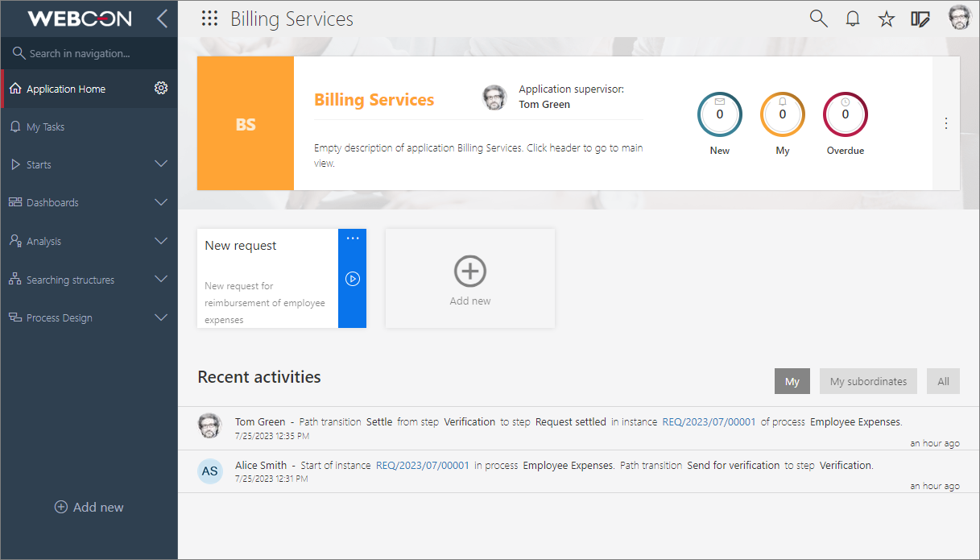Select Analysis in sidebar

43,241
